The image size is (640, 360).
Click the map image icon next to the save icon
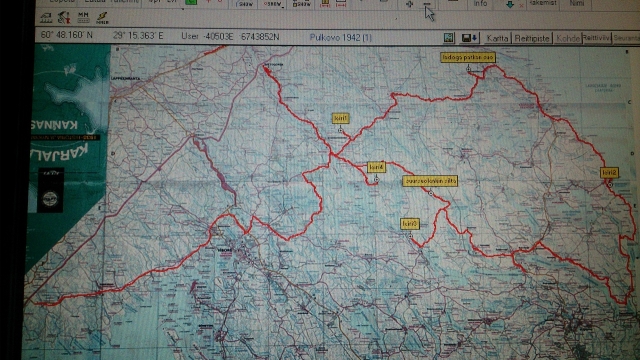pos(449,38)
